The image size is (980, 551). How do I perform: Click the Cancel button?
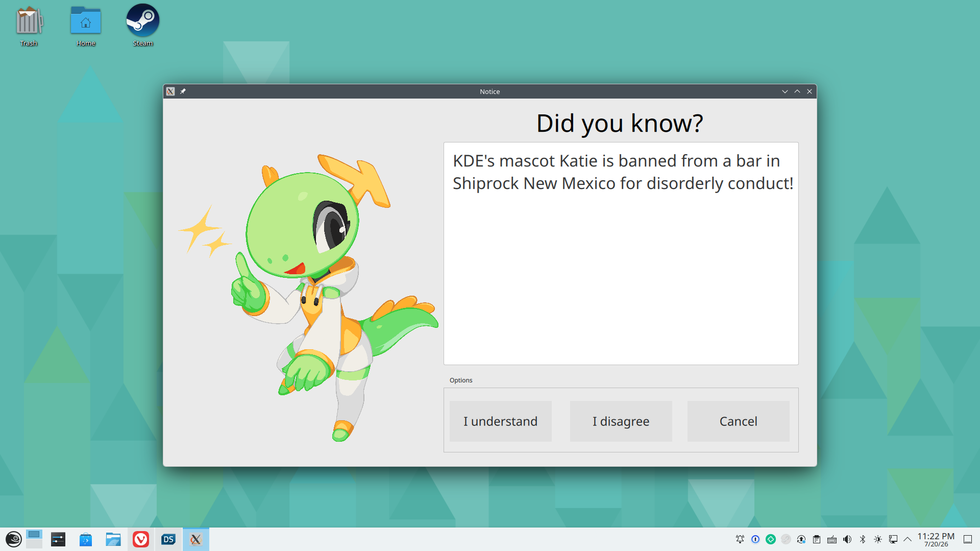[738, 421]
